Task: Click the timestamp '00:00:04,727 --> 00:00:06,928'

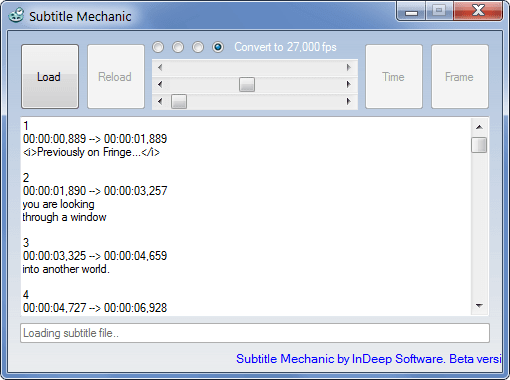Action: (x=95, y=308)
